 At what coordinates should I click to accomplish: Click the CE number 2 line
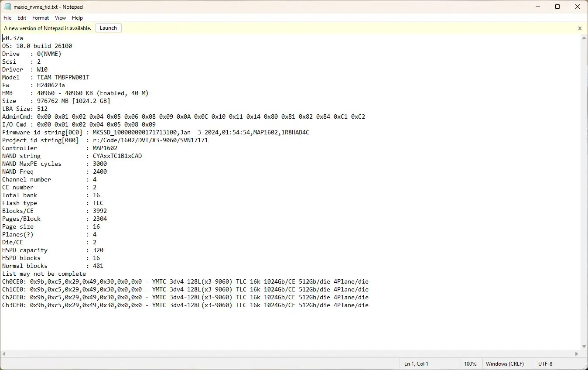click(x=49, y=187)
